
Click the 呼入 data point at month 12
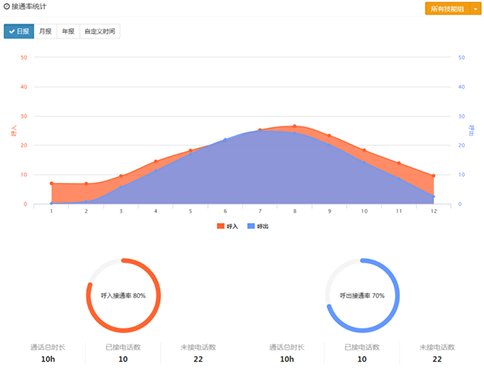pyautogui.click(x=433, y=176)
